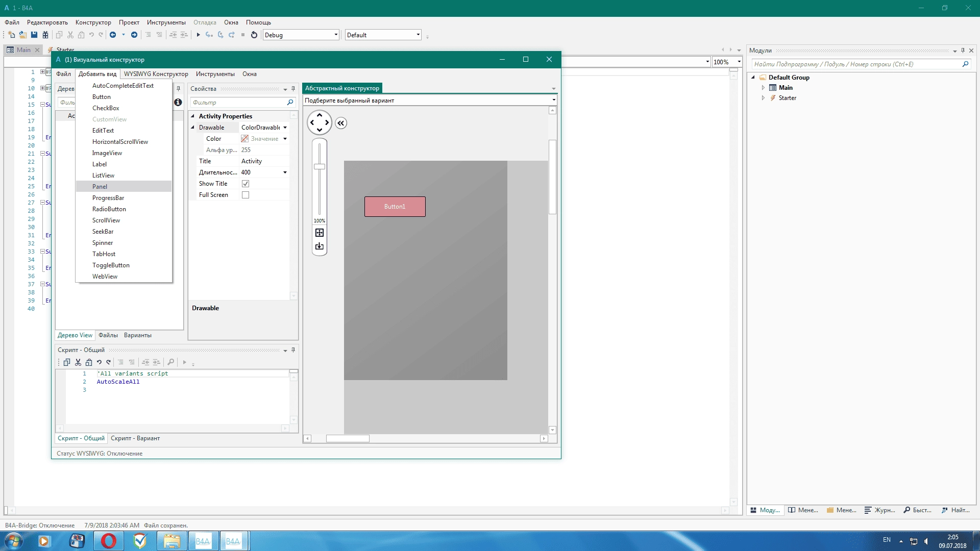The width and height of the screenshot is (980, 551).
Task: Click the pan navigation control in designer
Action: click(320, 122)
